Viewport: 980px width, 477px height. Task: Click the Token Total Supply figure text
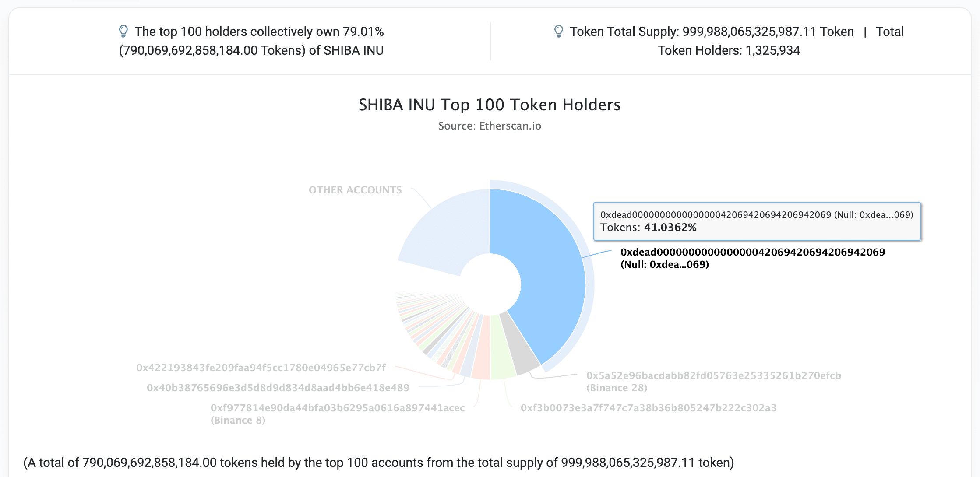click(712, 32)
